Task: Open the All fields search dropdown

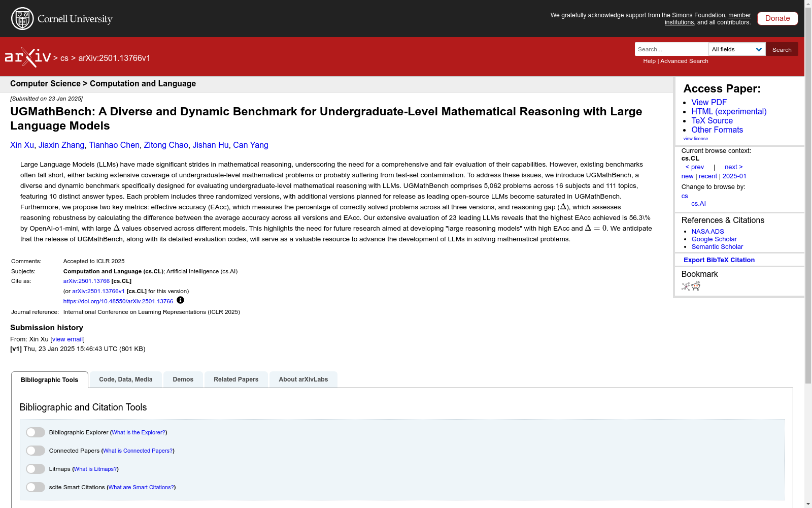Action: [x=737, y=49]
